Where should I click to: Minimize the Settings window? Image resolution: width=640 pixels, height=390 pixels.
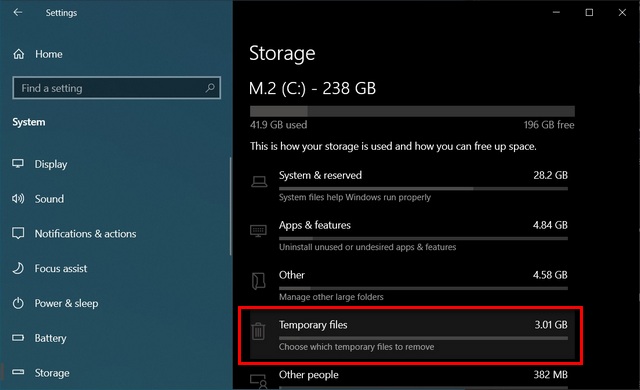tap(556, 13)
